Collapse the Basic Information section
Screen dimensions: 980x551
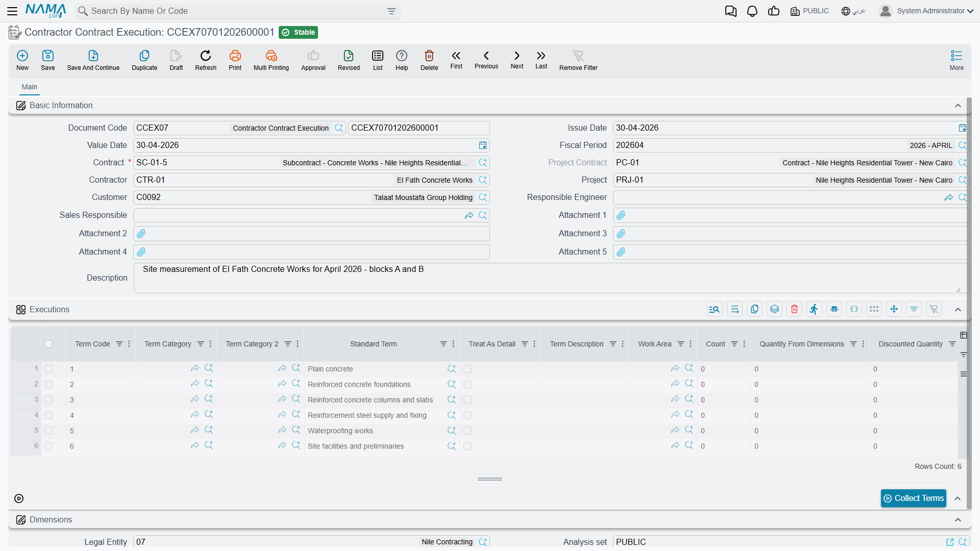[x=958, y=106]
